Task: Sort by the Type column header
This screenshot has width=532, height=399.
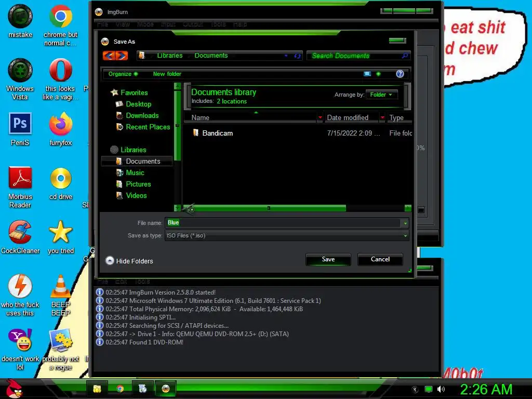Action: (x=401, y=117)
